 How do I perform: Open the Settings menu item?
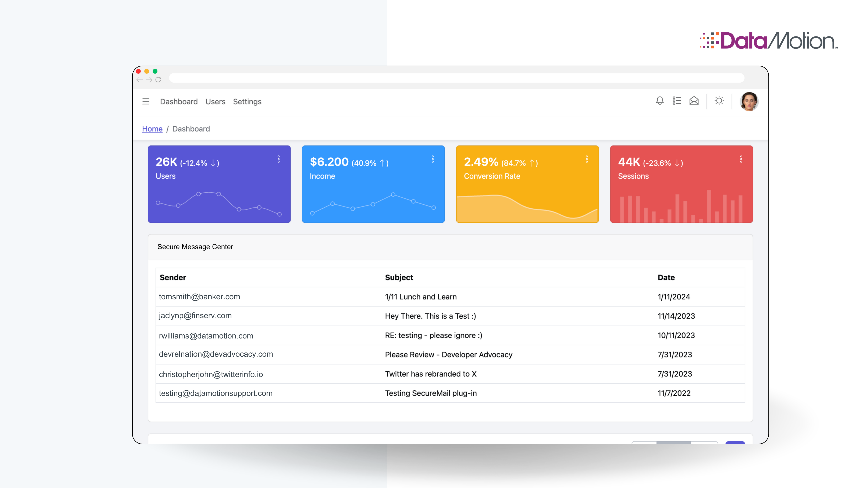[x=247, y=102]
